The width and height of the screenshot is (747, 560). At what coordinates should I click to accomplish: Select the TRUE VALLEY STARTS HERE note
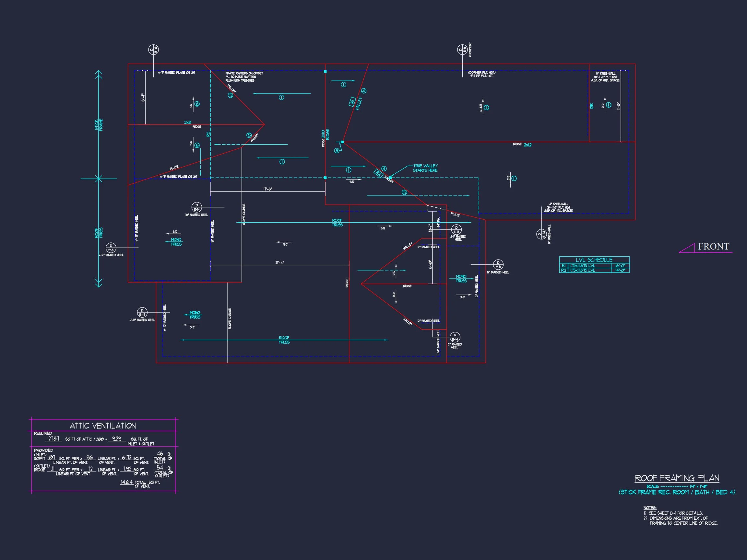(425, 168)
